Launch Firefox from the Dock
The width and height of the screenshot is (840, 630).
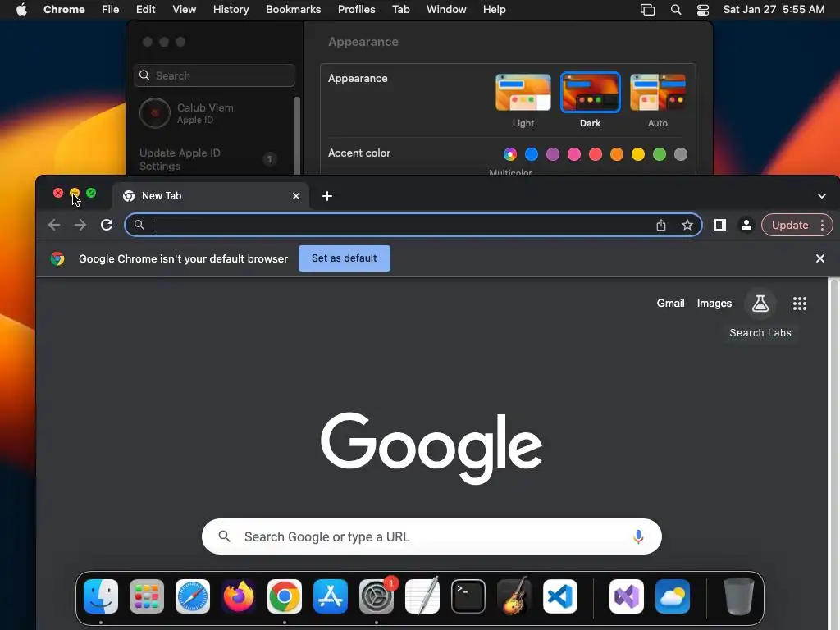click(239, 596)
